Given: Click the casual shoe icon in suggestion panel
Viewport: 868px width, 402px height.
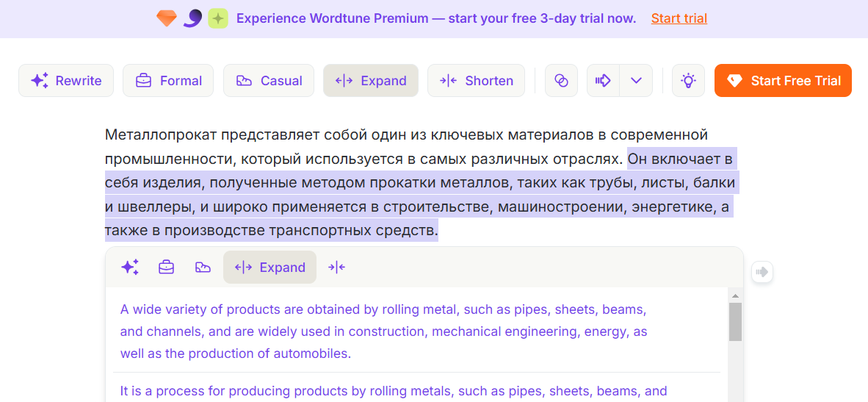Looking at the screenshot, I should tap(203, 268).
